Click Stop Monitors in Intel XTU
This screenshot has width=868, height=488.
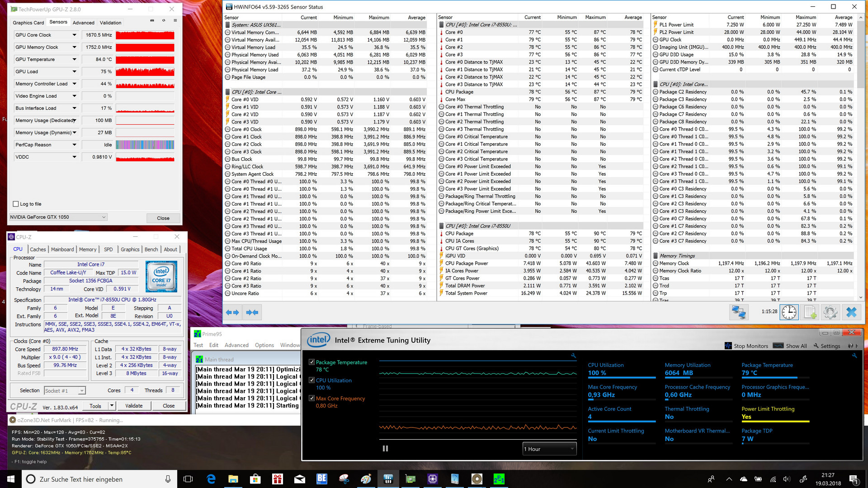click(x=746, y=346)
